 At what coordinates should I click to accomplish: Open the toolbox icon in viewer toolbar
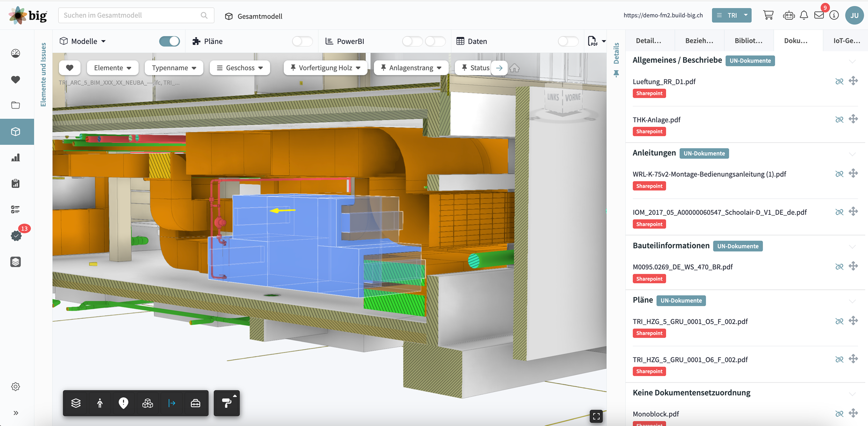196,403
